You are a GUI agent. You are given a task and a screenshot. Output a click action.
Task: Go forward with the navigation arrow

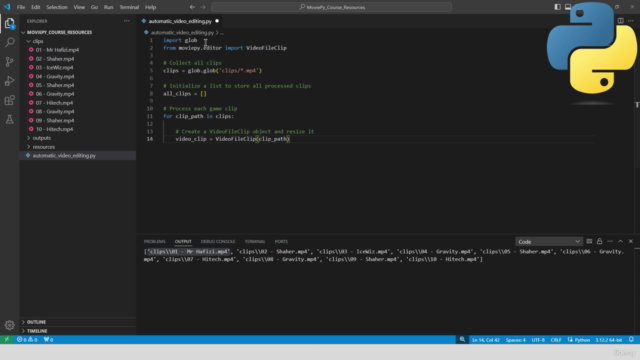coord(203,7)
